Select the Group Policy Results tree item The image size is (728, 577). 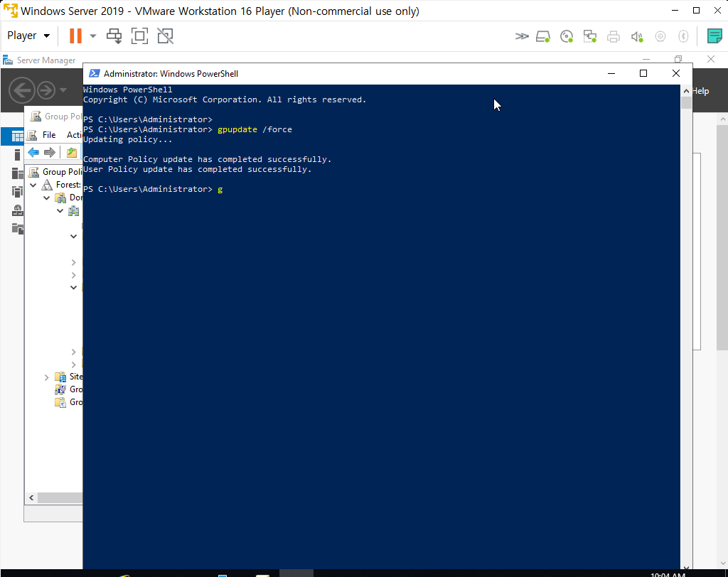(x=69, y=402)
